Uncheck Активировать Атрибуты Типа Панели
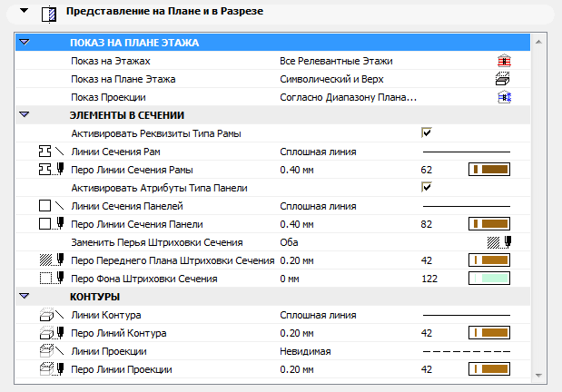The height and width of the screenshot is (392, 562). pyautogui.click(x=426, y=188)
